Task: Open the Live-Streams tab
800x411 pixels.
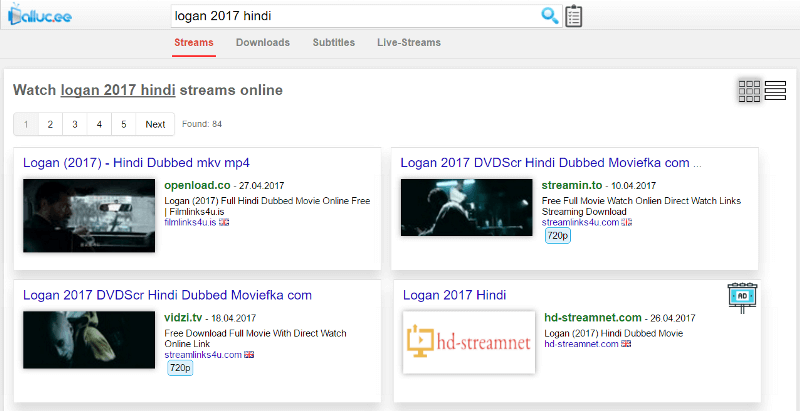Action: coord(409,43)
